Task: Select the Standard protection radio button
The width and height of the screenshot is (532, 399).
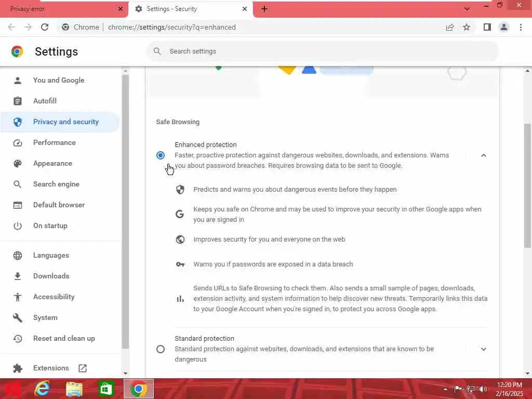Action: point(161,349)
